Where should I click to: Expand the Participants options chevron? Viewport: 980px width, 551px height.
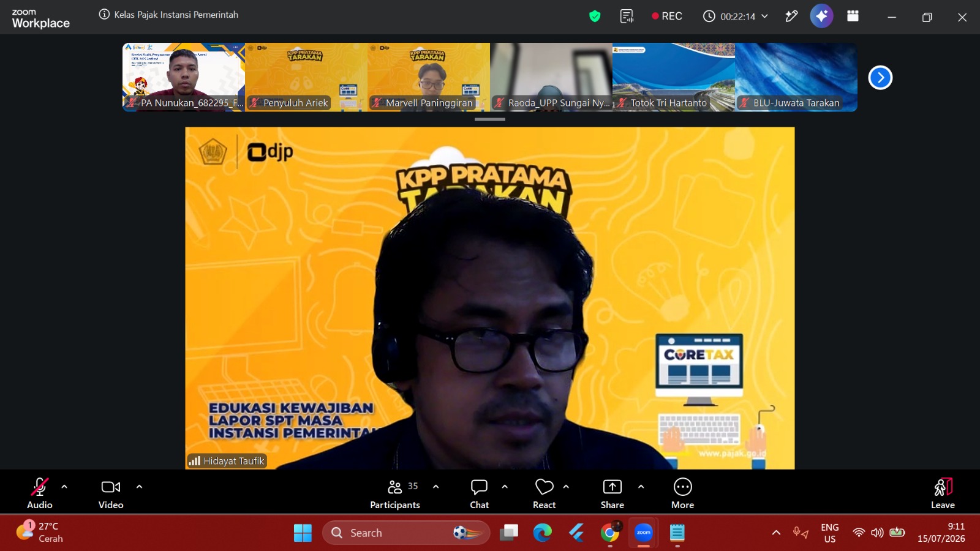pos(435,487)
